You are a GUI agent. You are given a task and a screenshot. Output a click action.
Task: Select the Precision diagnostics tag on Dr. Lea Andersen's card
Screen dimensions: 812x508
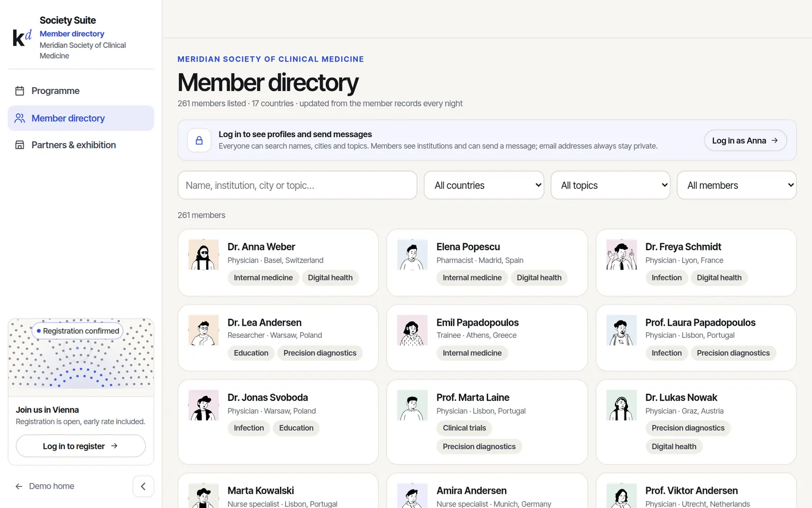tap(320, 353)
